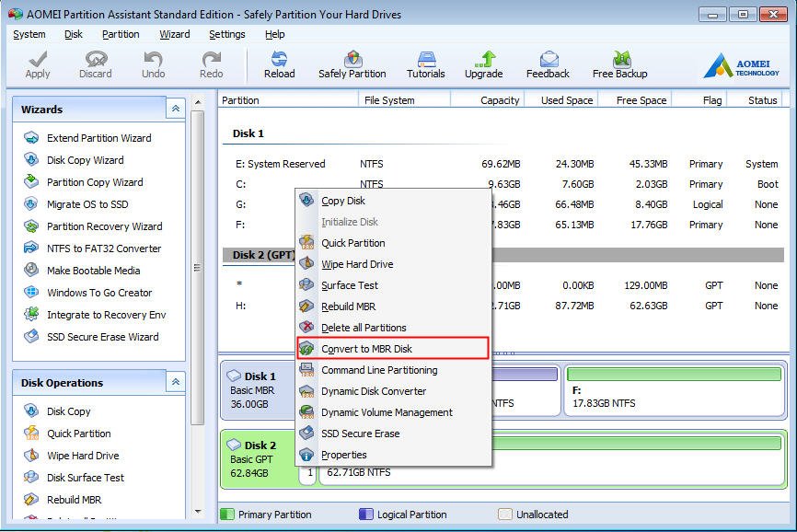
Task: Select the Disk 1 Basic MBR label block
Action: [259, 390]
